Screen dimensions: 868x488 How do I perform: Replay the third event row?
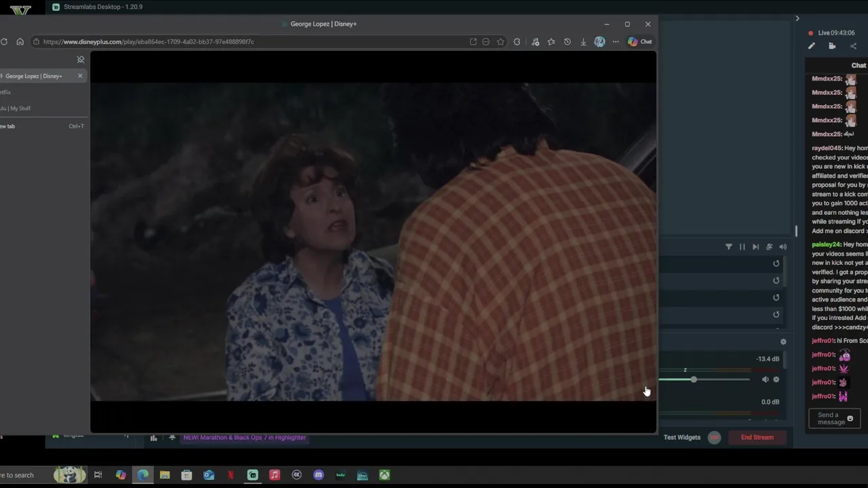click(776, 298)
